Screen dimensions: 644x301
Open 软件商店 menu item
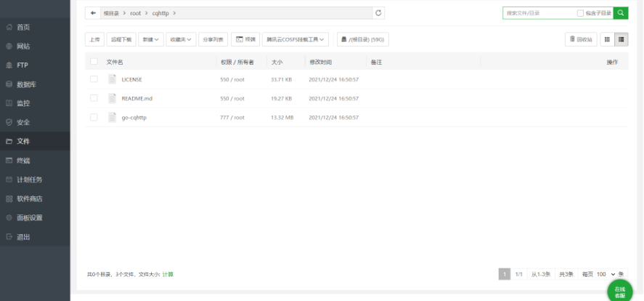coord(29,198)
